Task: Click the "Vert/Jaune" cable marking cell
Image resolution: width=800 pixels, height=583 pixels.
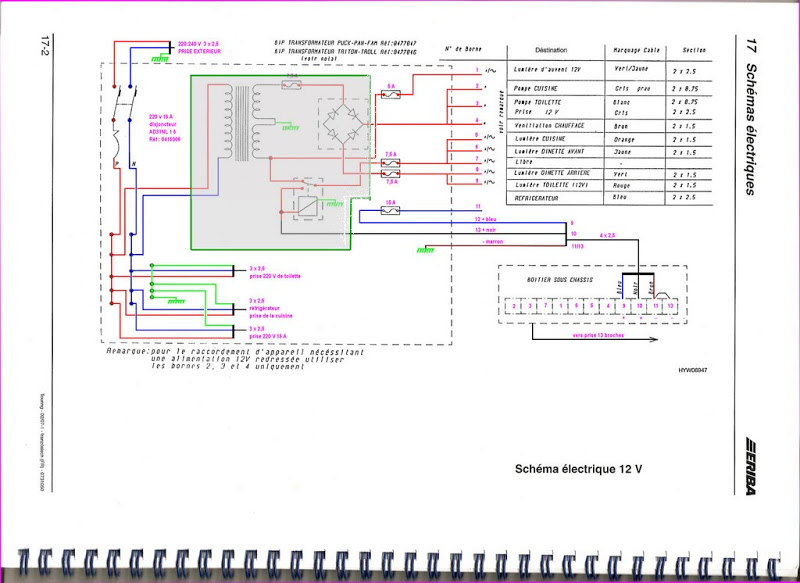Action: 631,69
